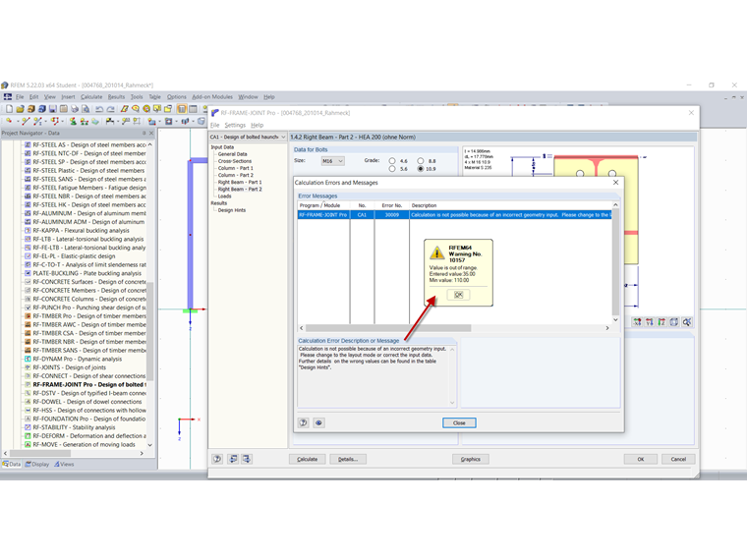This screenshot has width=747, height=560.
Task: Click the X-axis view icon below graphic
Action: (x=638, y=322)
